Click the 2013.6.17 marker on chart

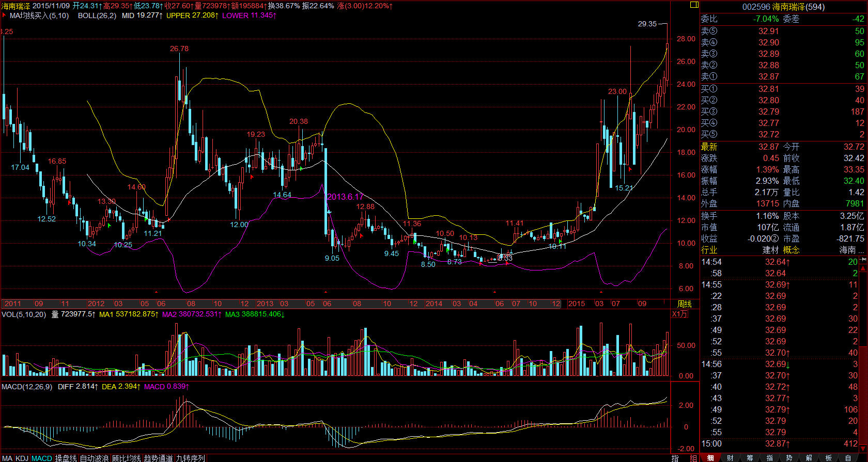(x=345, y=197)
